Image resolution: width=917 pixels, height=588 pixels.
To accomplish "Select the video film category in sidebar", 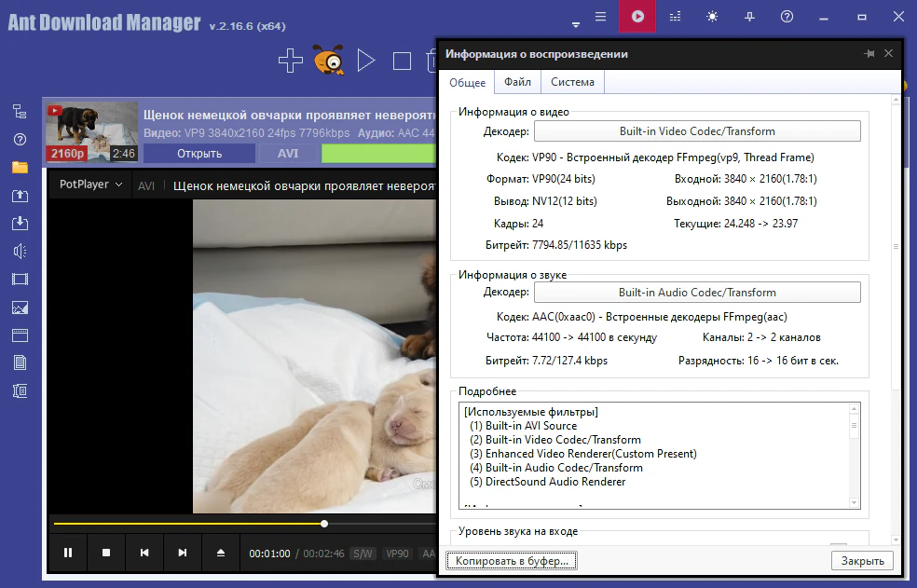I will pos(20,280).
